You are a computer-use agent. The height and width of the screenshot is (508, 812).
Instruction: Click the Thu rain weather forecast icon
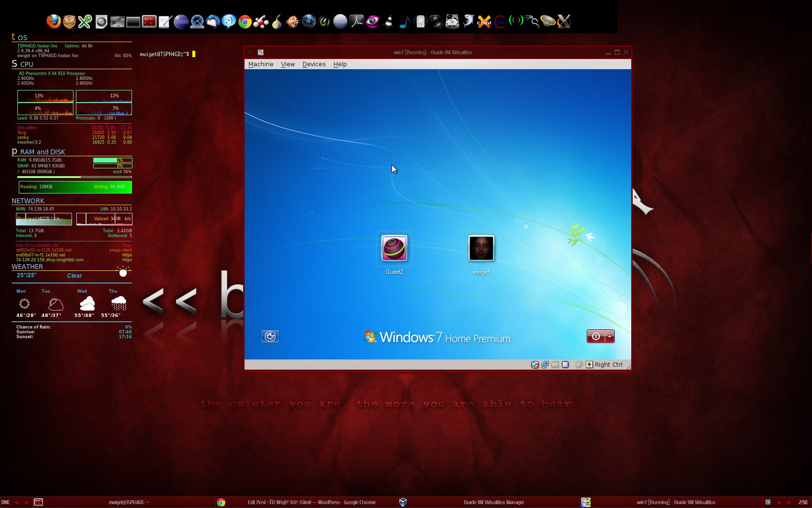click(118, 303)
